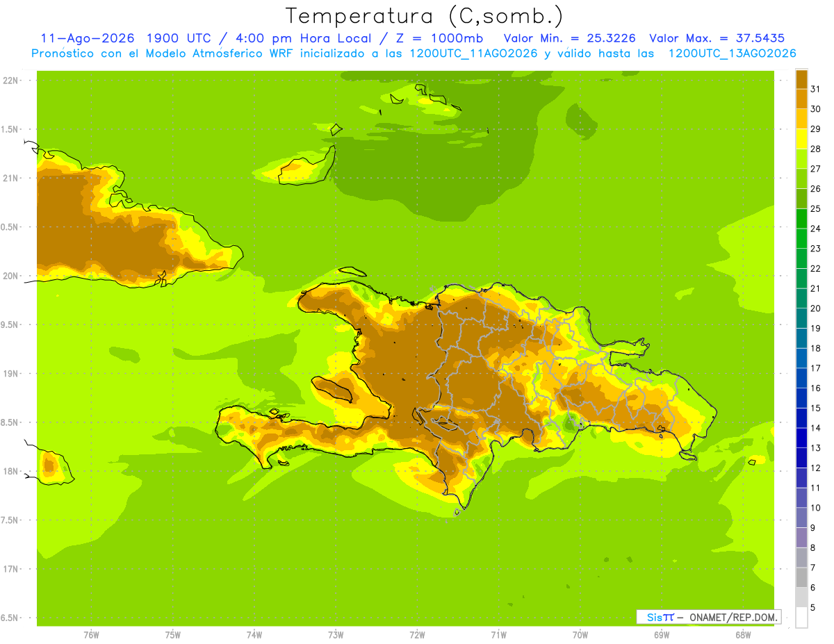Click the legend swatch between 20 and 21
Image resolution: width=834 pixels, height=644 pixels.
(801, 298)
